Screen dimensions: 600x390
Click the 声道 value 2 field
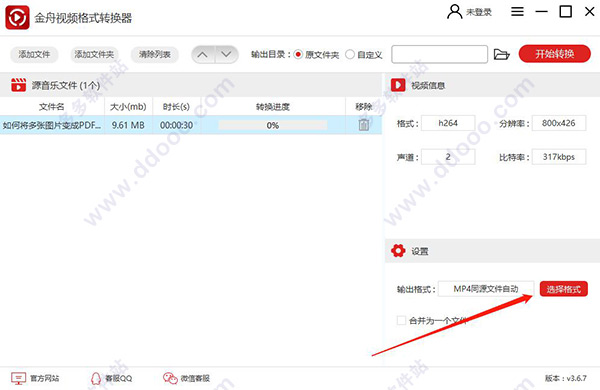[448, 157]
